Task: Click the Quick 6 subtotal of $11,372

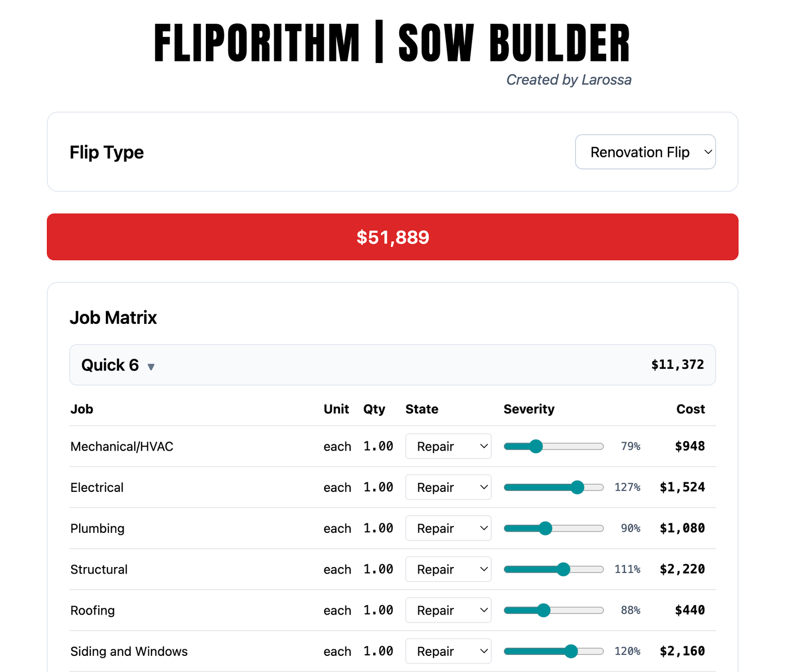Action: pyautogui.click(x=678, y=365)
